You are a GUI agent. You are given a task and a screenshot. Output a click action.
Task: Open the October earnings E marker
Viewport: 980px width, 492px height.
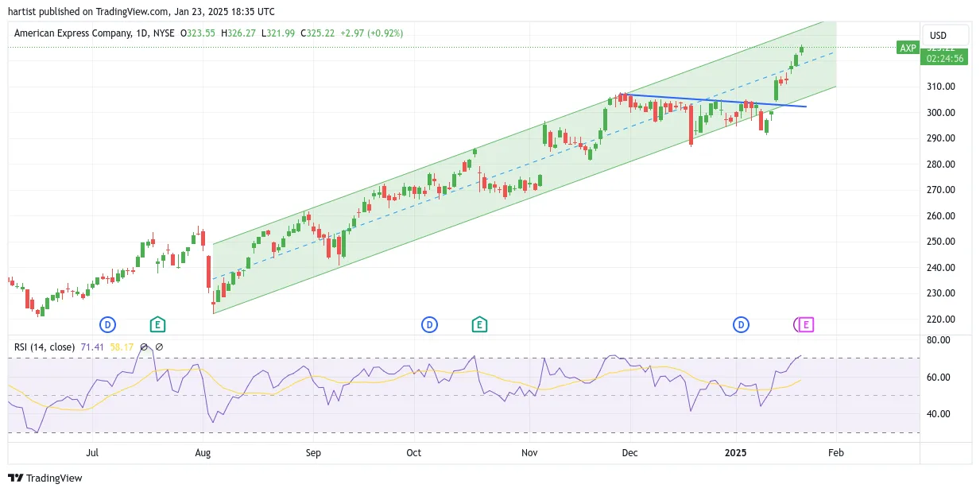[x=479, y=324]
